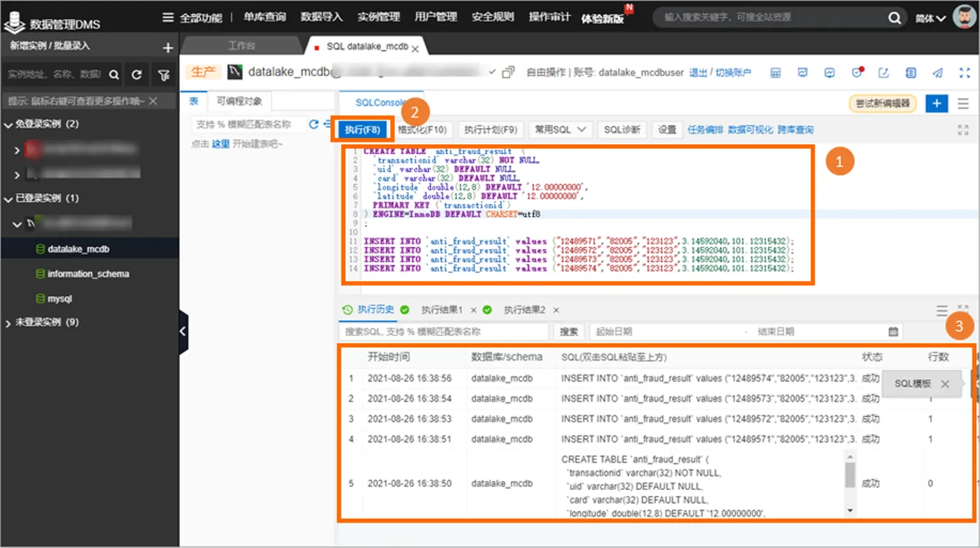Image resolution: width=980 pixels, height=548 pixels.
Task: Toggle fullscreen with the expand arrows icon
Action: [965, 73]
